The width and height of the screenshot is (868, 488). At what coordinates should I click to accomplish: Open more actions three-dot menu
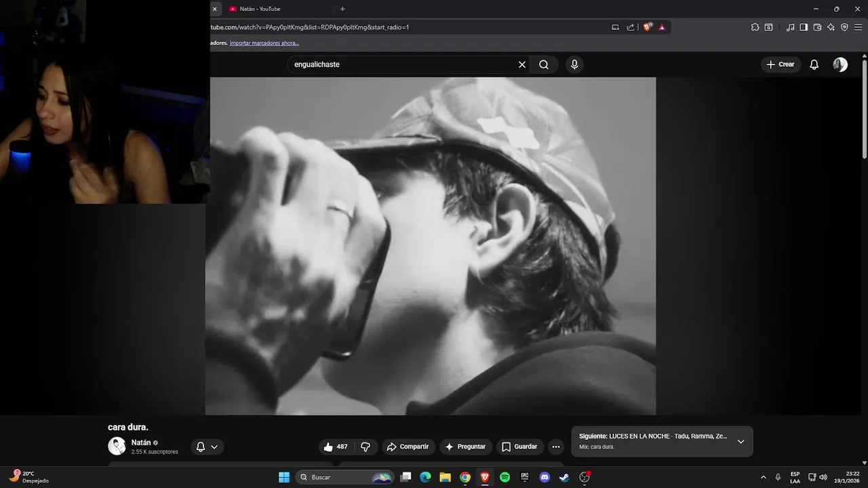coord(556,447)
